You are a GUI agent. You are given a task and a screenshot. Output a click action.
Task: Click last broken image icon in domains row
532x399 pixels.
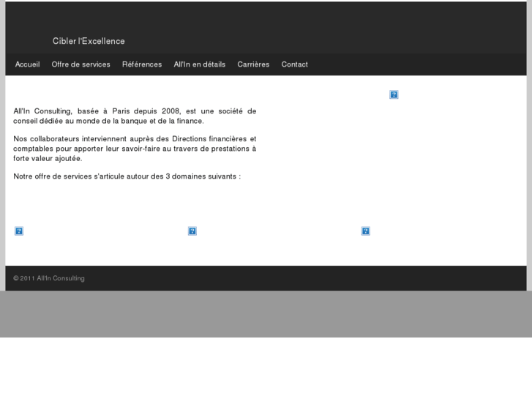coord(366,231)
